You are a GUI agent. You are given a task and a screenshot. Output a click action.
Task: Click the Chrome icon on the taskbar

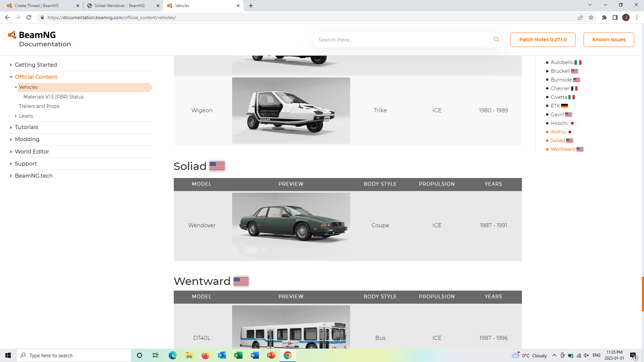(x=287, y=355)
